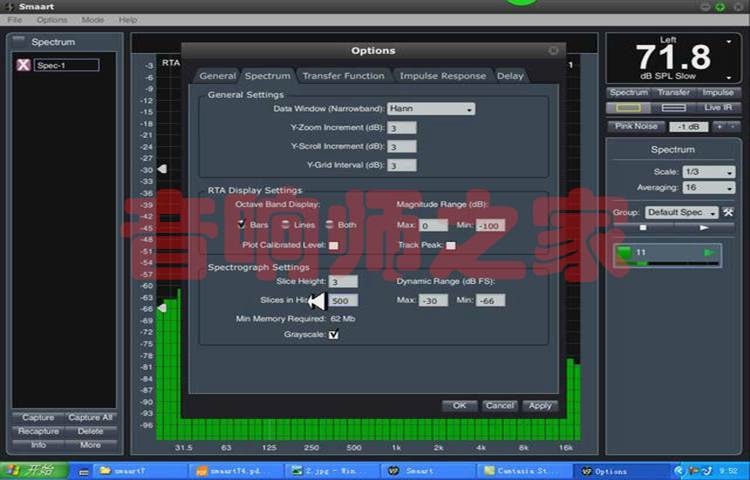
Task: Open the group tools (hammer and wrench) icon
Action: pos(728,212)
